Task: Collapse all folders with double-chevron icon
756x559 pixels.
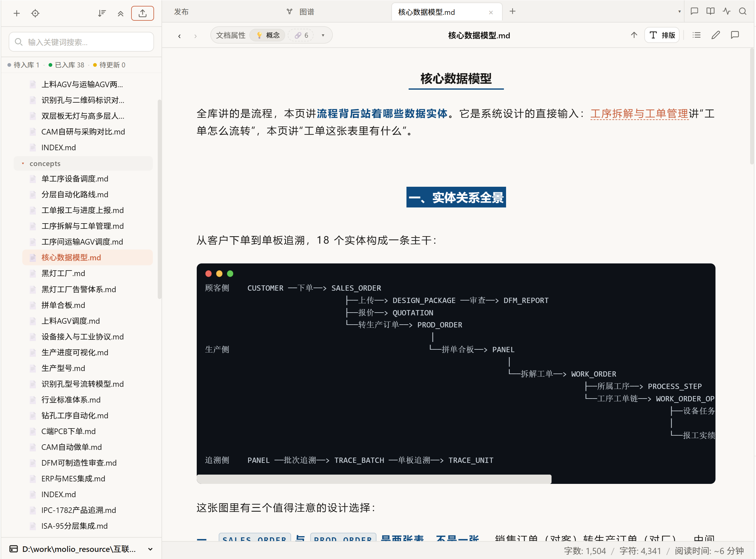Action: click(x=121, y=13)
